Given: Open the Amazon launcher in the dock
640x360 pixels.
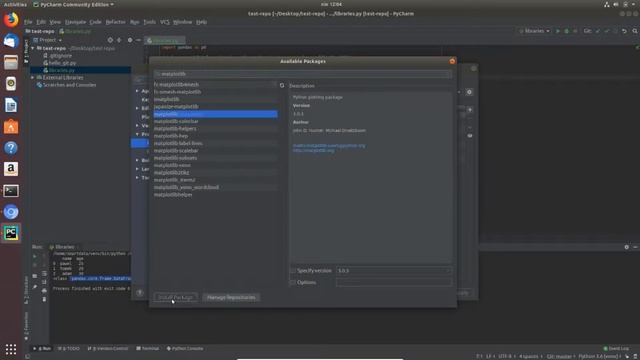Looking at the screenshot, I should pyautogui.click(x=11, y=169).
